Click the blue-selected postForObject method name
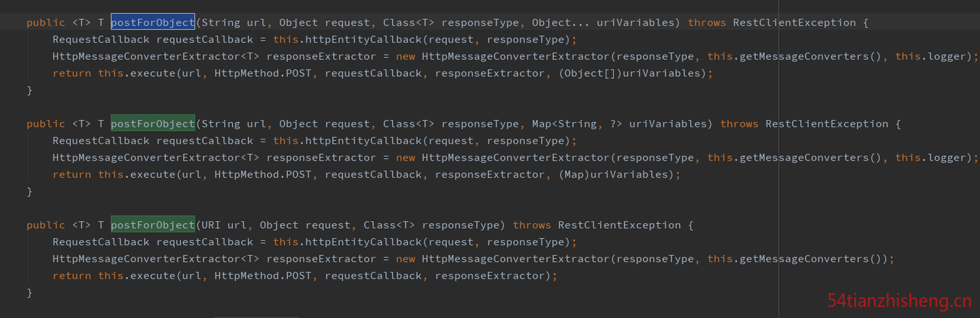This screenshot has height=318, width=980. click(x=153, y=22)
